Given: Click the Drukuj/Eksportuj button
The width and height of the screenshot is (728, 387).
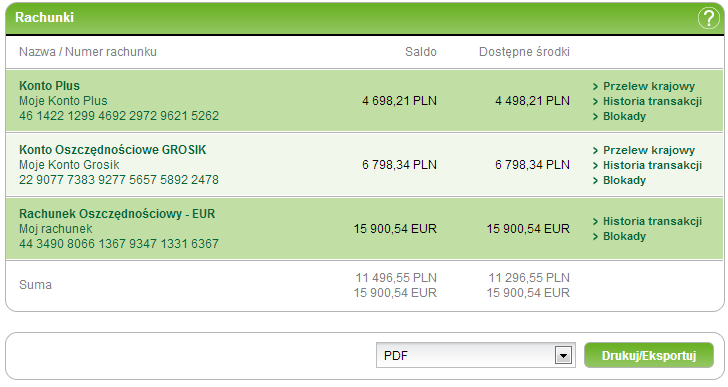Looking at the screenshot, I should point(649,355).
